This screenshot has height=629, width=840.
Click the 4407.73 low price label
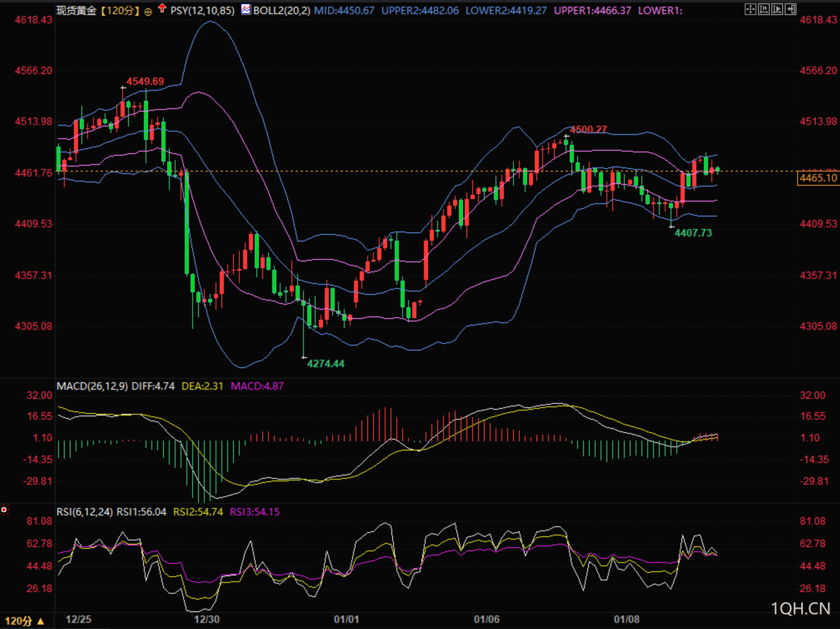click(x=693, y=233)
